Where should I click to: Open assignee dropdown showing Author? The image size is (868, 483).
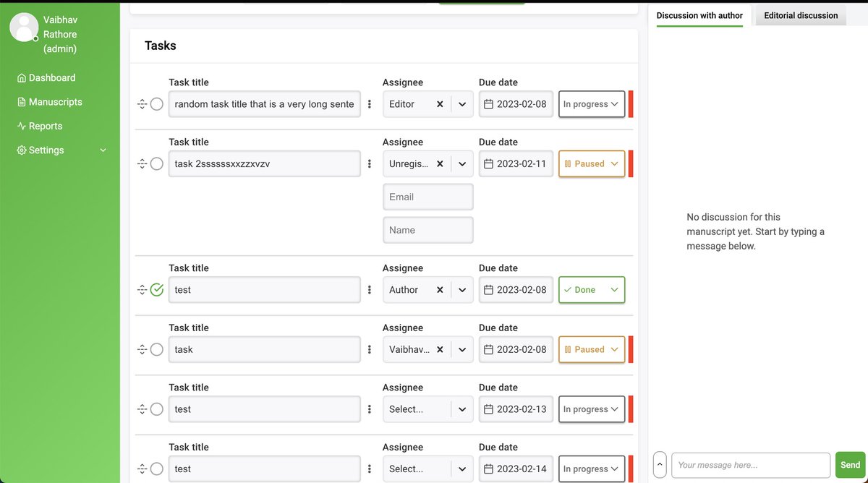pos(462,290)
